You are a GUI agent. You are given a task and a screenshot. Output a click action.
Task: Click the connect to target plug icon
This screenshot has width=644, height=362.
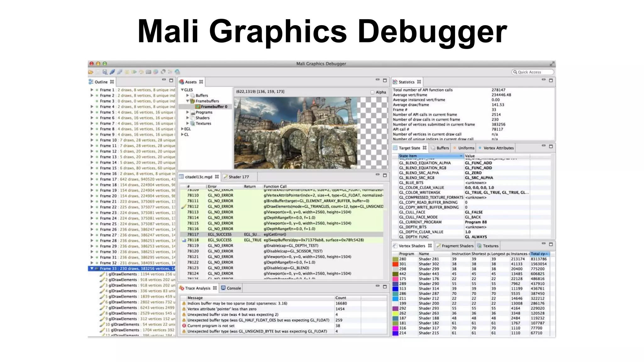tap(112, 72)
